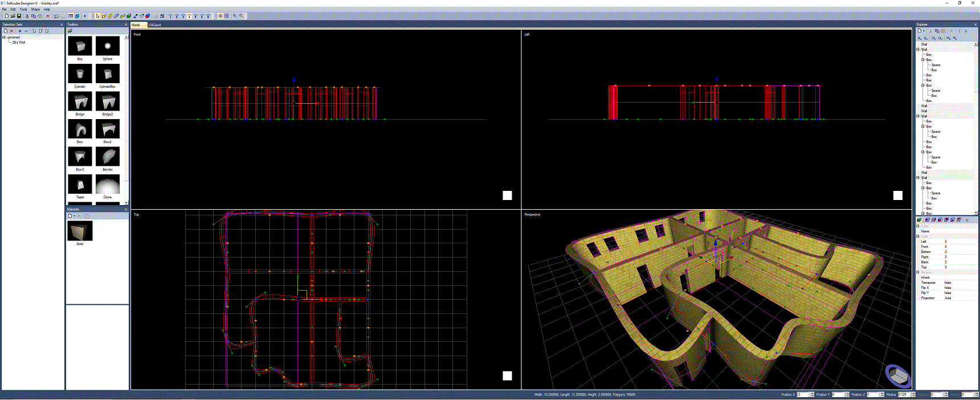Click the red delete icon in main toolbar
The height and width of the screenshot is (400, 980).
pos(48,16)
